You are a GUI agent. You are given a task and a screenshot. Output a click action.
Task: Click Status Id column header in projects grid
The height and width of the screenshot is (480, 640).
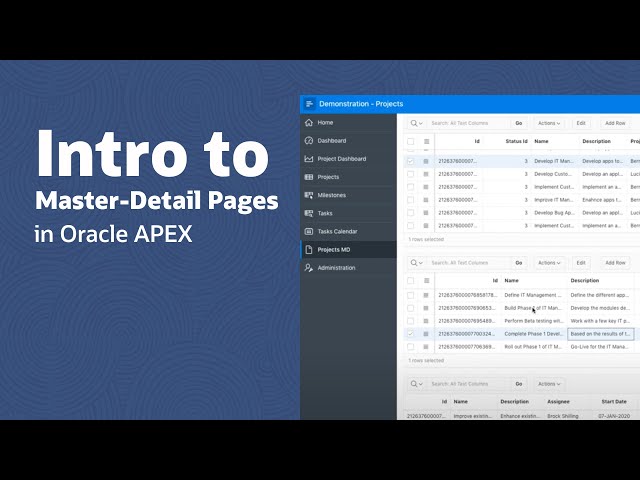pos(516,141)
